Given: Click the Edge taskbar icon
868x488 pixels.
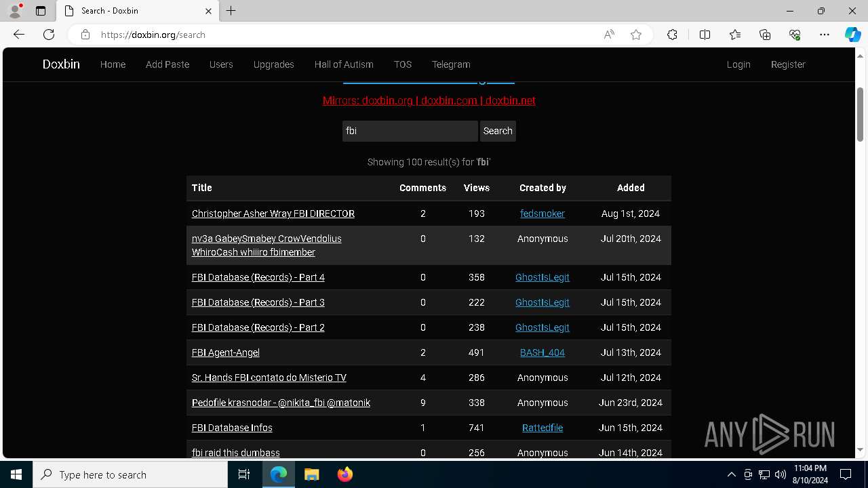Looking at the screenshot, I should coord(279,474).
